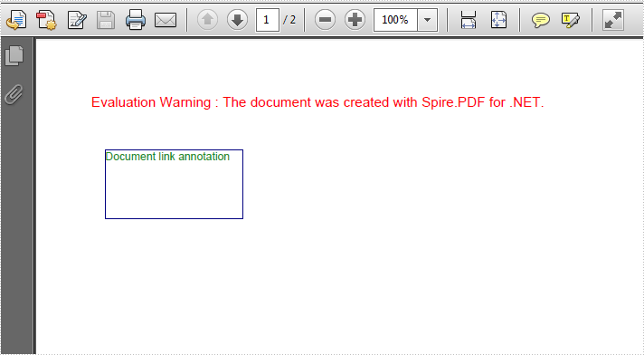Click the '/ 2' total page count
644x355 pixels.
(x=289, y=20)
